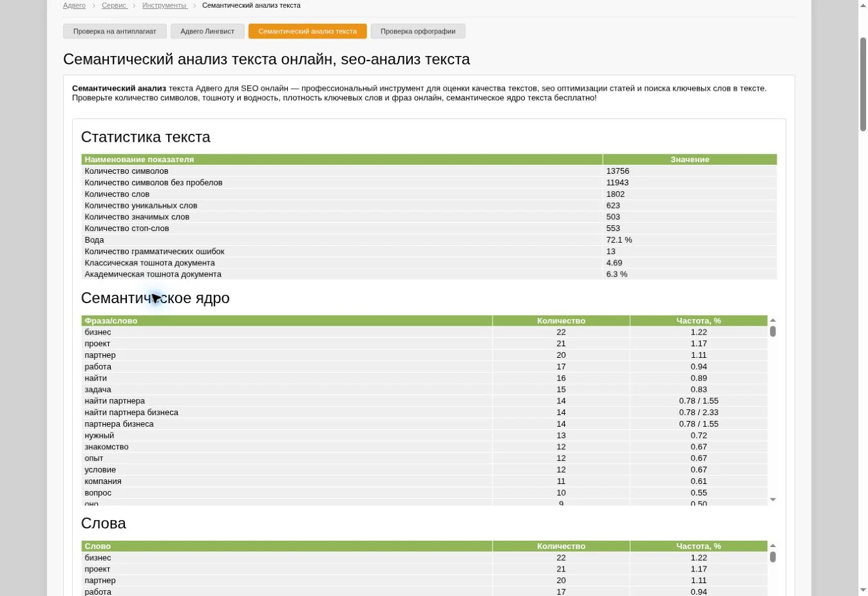Click the Значение column header in statistics

[x=690, y=160]
